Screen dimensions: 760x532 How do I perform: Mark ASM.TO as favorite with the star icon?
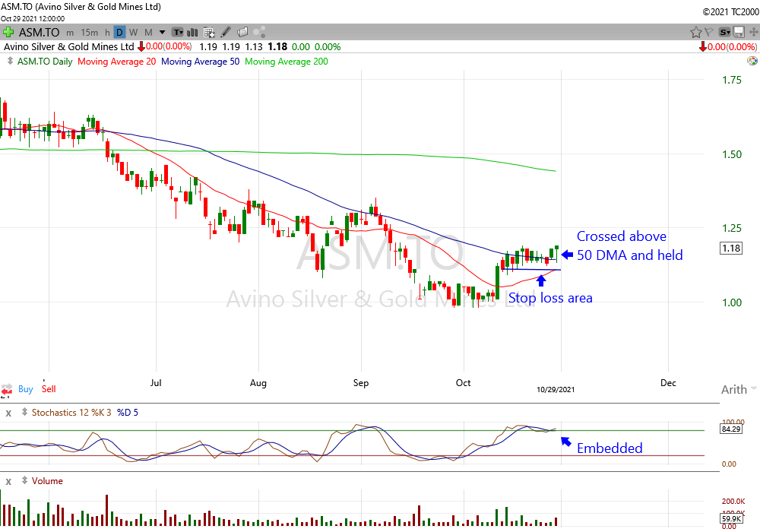point(695,33)
